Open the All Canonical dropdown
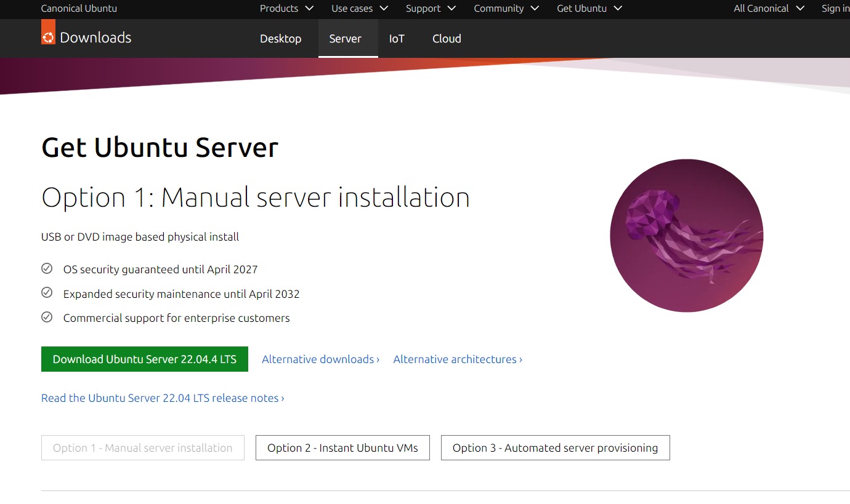The width and height of the screenshot is (850, 504). pos(769,9)
